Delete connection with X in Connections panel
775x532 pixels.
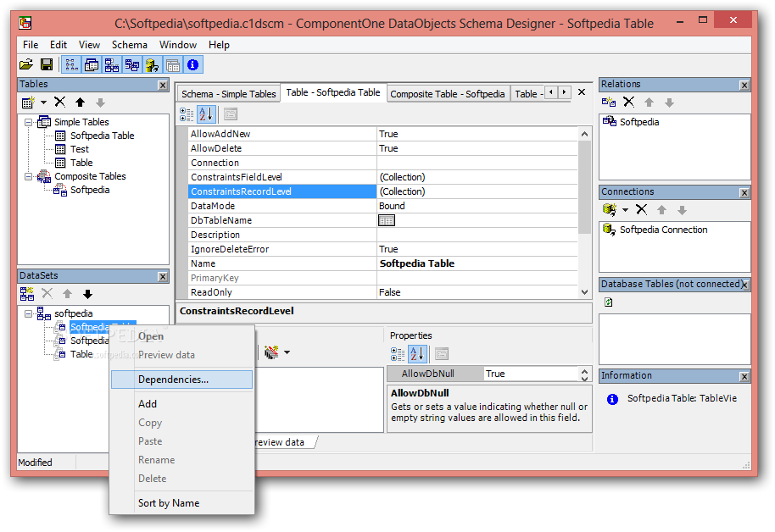pyautogui.click(x=642, y=210)
